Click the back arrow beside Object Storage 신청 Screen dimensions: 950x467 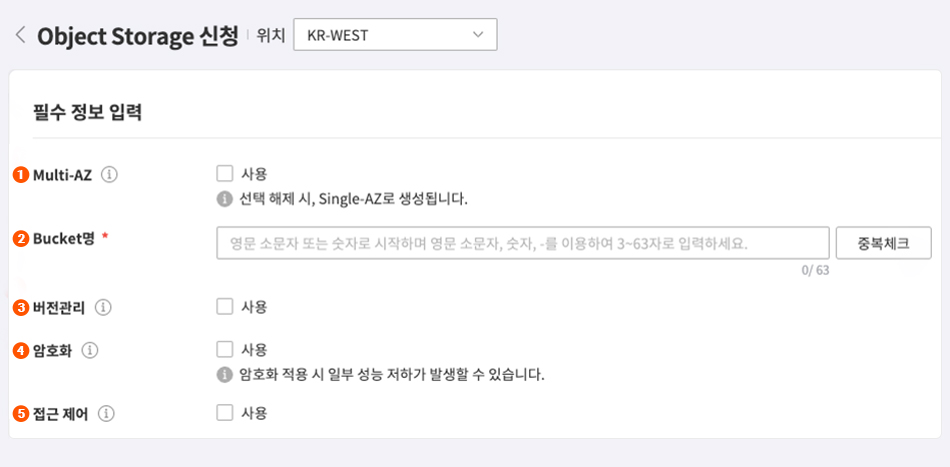click(20, 36)
